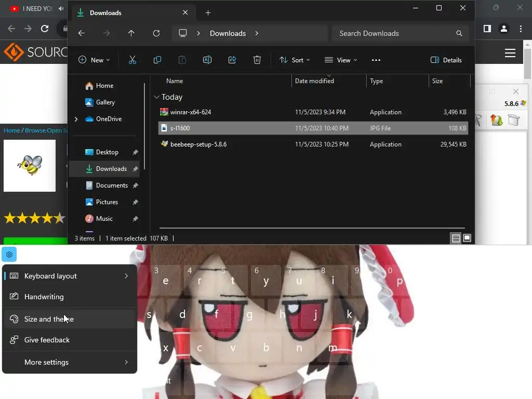Image resolution: width=532 pixels, height=399 pixels.
Task: Sort by the Size column header
Action: (x=437, y=81)
